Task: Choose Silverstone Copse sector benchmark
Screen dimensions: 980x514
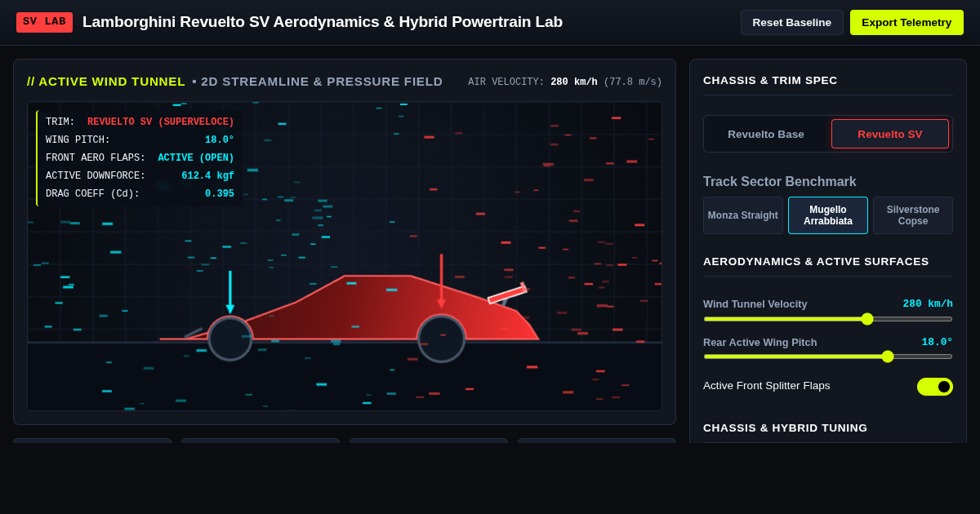Action: tap(913, 215)
